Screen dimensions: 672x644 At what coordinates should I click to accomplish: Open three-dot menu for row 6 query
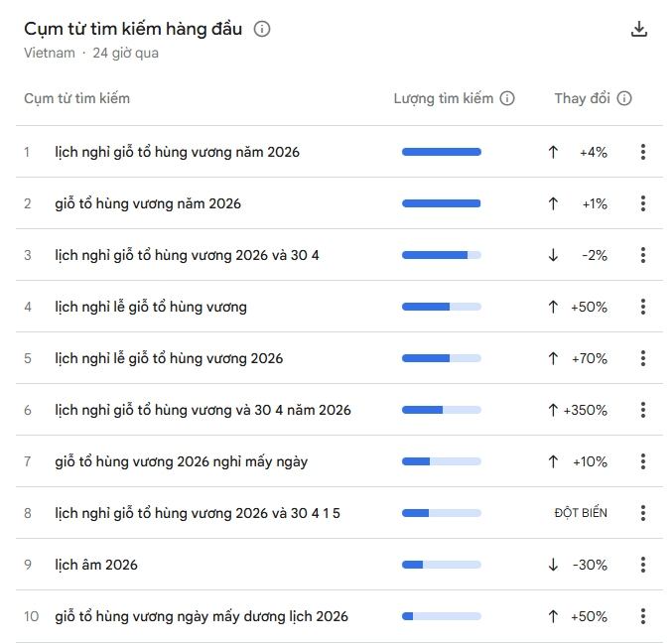pos(643,410)
